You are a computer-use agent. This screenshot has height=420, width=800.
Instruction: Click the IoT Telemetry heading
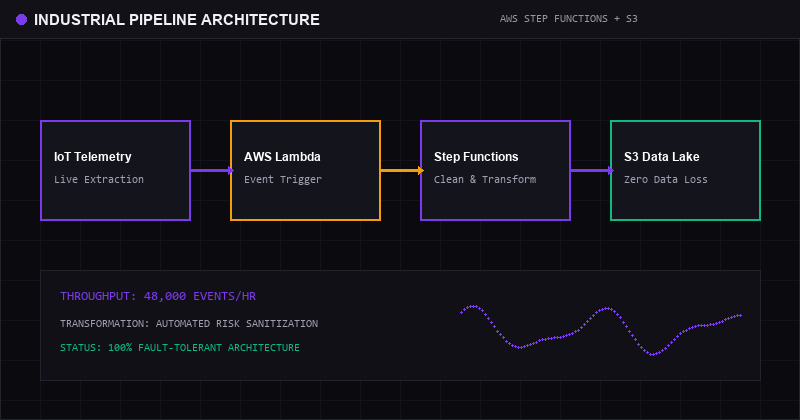(92, 157)
